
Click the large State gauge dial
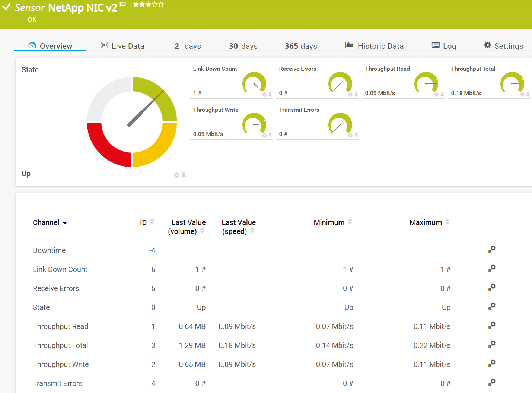click(132, 122)
